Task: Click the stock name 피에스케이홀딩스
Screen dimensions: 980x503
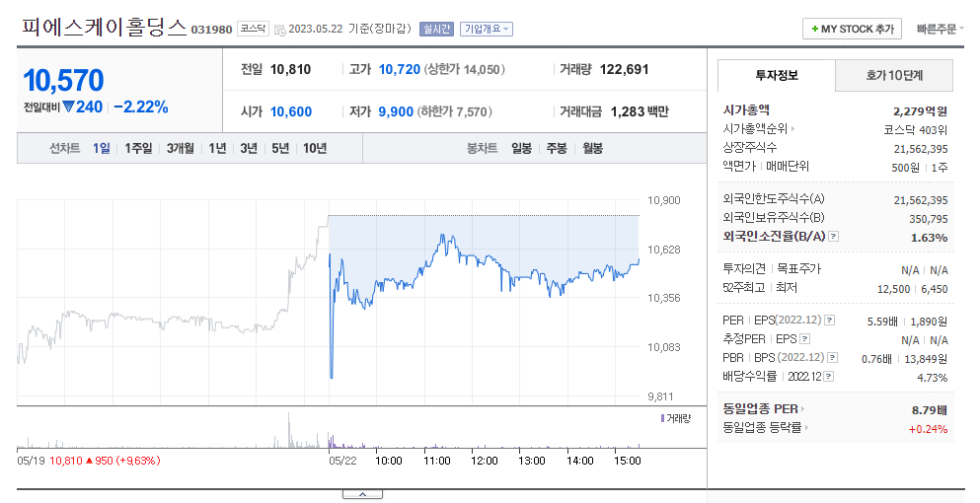Action: (105, 28)
